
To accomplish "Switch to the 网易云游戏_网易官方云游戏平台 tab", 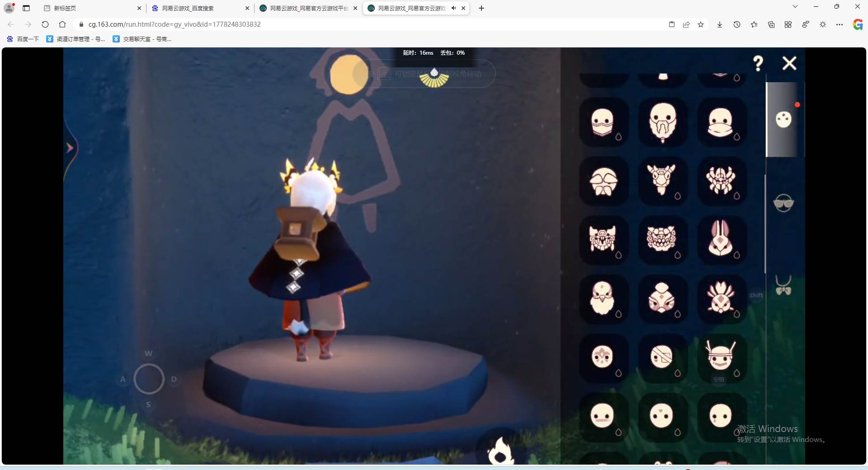I will point(309,8).
